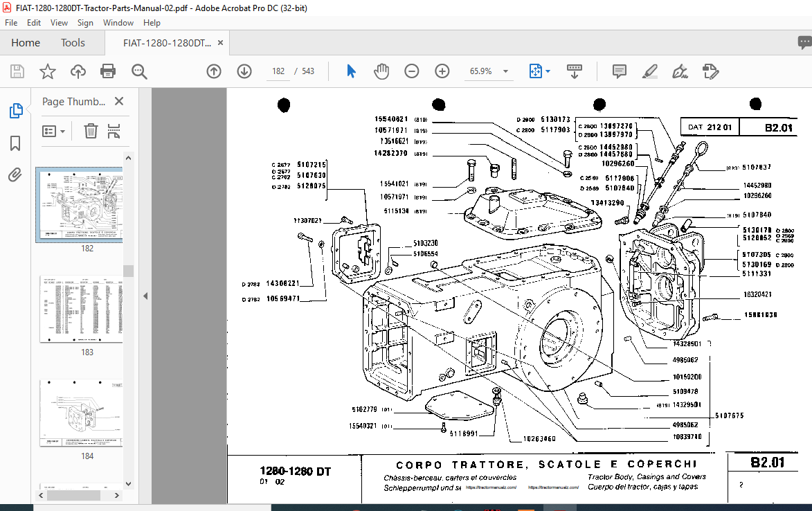This screenshot has height=511, width=812.
Task: Delete the selected page thumbnail with trash icon
Action: pos(91,131)
